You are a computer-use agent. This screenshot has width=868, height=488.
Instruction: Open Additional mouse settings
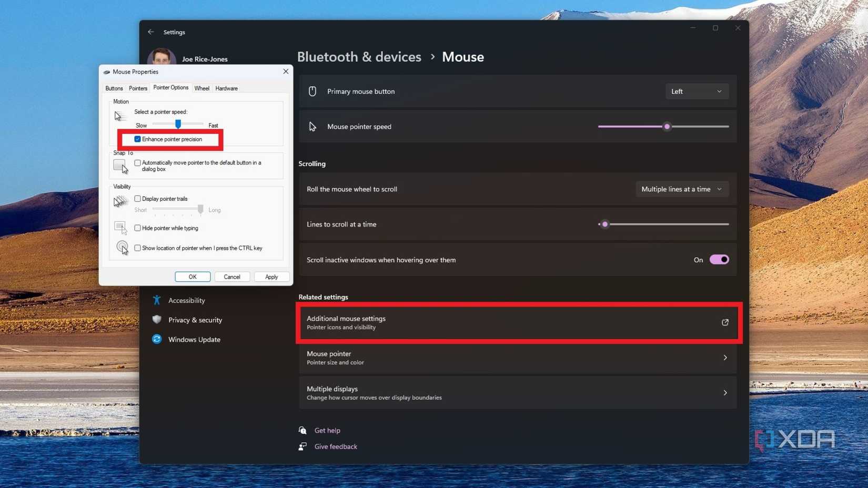pos(518,322)
